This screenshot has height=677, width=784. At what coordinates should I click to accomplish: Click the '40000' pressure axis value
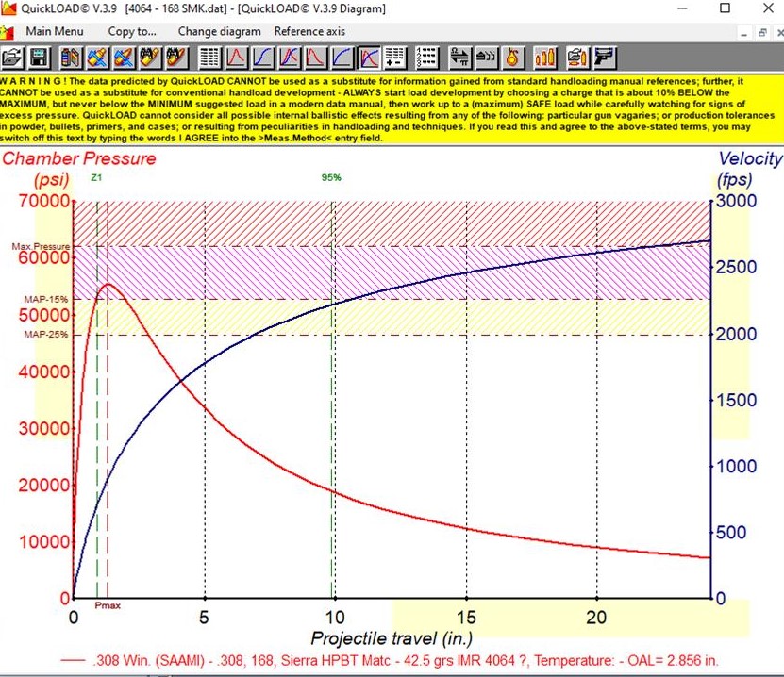44,372
